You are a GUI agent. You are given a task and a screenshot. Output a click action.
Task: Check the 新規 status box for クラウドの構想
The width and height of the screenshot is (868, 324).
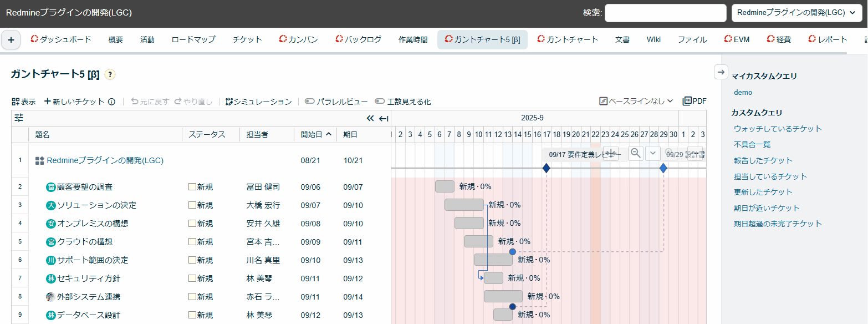pyautogui.click(x=192, y=242)
